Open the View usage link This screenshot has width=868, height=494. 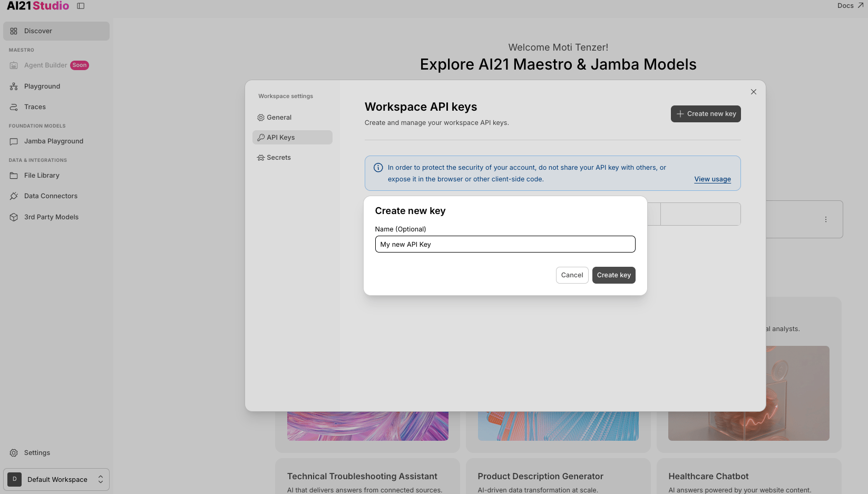713,179
